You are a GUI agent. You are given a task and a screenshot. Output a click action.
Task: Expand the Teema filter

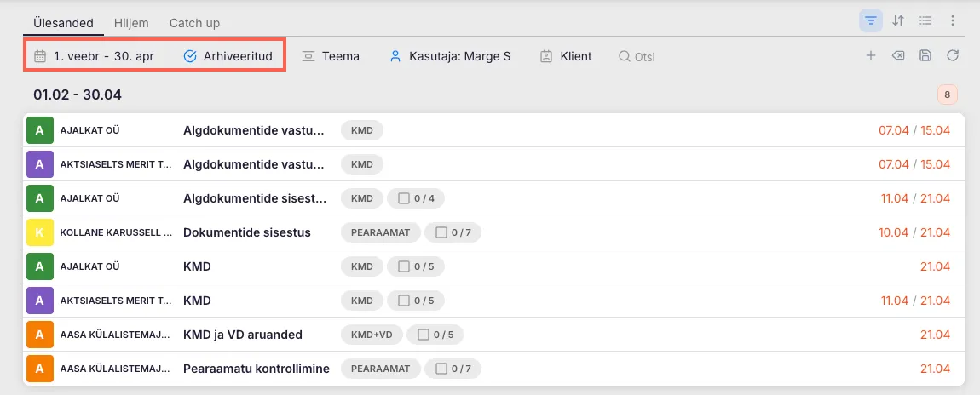tap(331, 56)
